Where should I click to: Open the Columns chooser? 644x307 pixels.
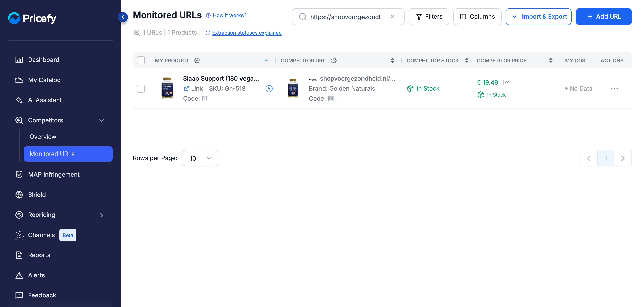(477, 17)
